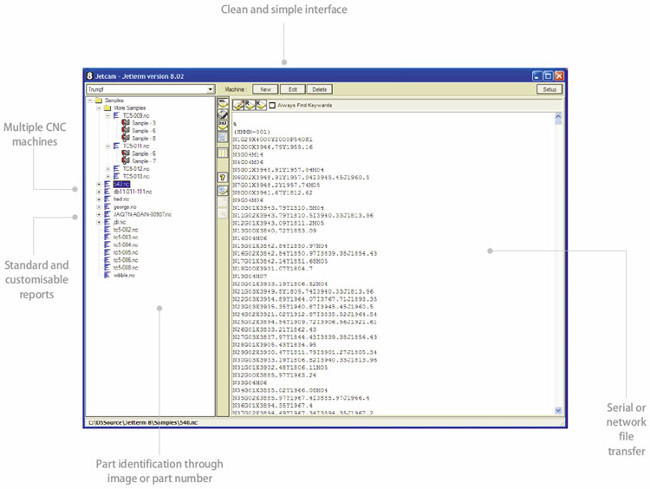Viewport: 650px width, 489px height.
Task: Click the third vertical toolbar icon labeled DNC
Action: 223,125
